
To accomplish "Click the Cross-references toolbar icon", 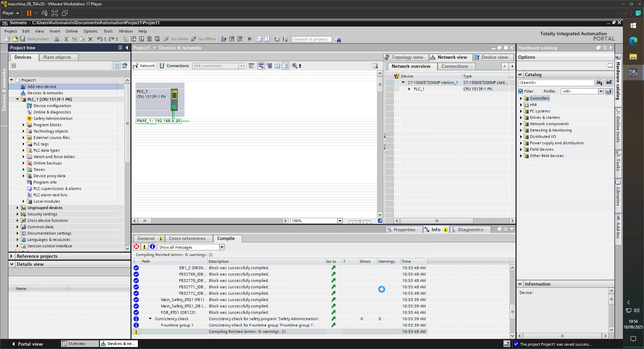I will pyautogui.click(x=223, y=39).
